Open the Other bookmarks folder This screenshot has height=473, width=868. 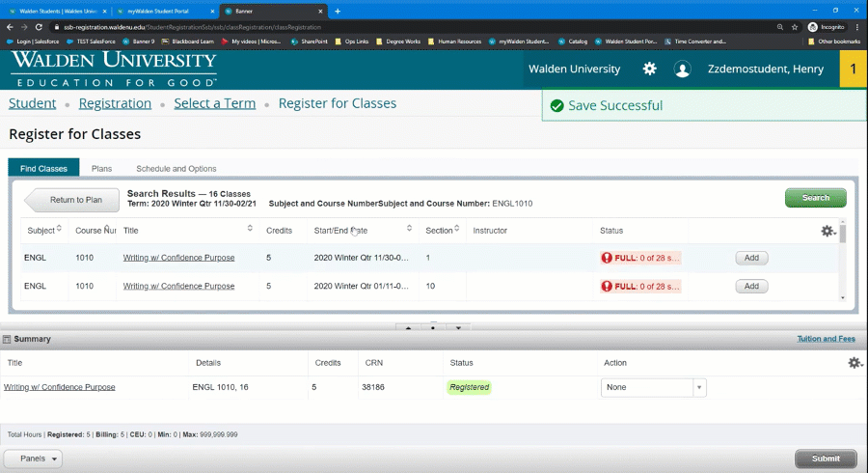[834, 41]
